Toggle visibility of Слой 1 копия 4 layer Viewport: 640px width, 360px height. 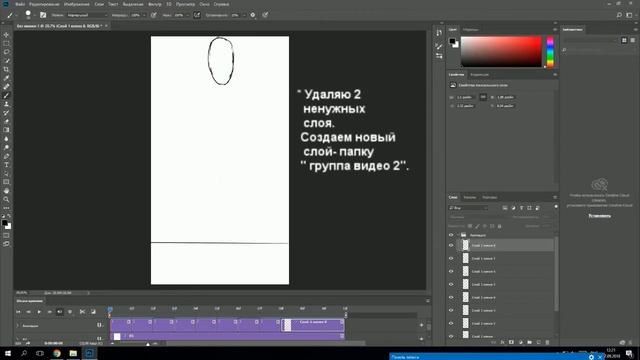451,298
